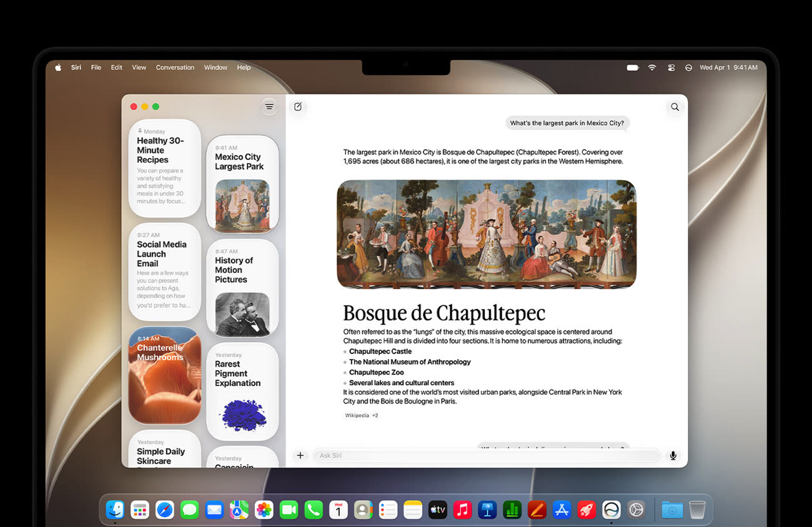Open the Apple menu

[x=58, y=67]
